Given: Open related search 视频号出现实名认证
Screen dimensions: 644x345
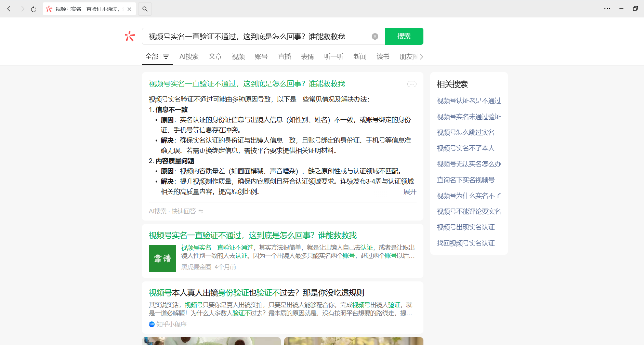Looking at the screenshot, I should coord(465,227).
